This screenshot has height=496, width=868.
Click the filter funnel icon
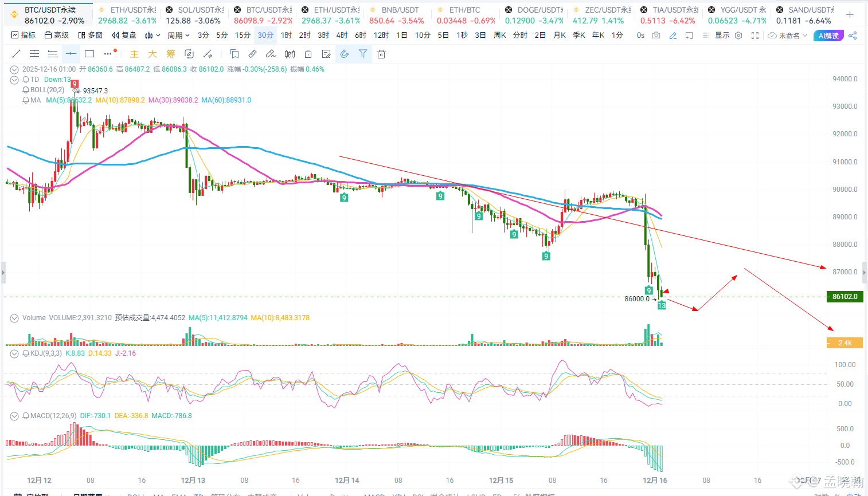(x=363, y=54)
